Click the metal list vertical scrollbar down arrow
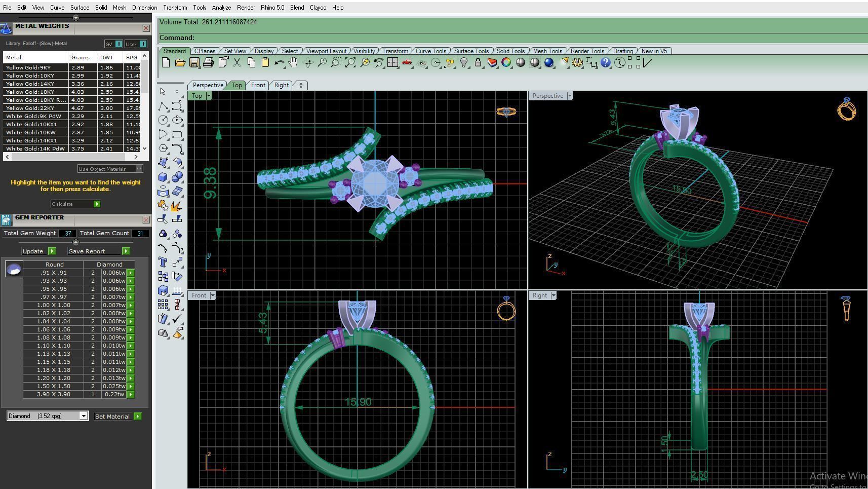The width and height of the screenshot is (868, 489). click(145, 148)
